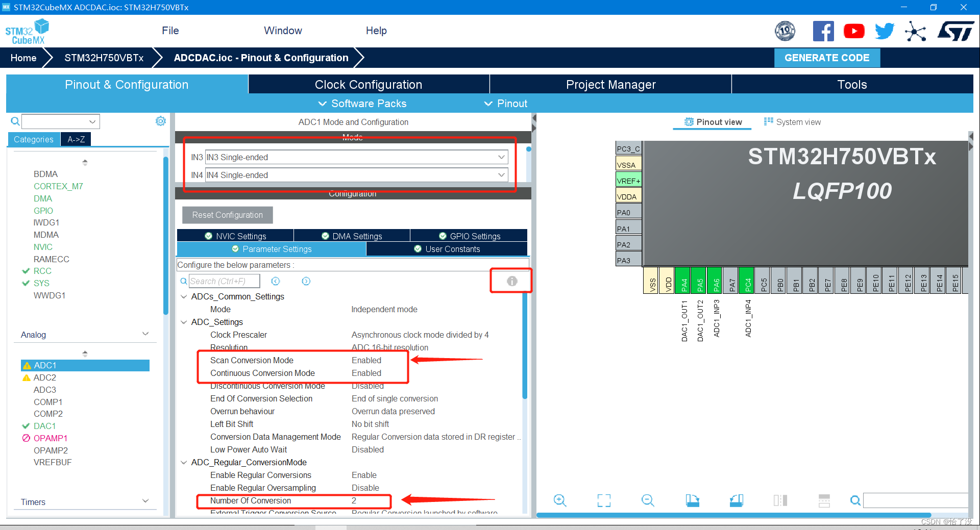
Task: Expand the Software Packs menu
Action: [362, 104]
